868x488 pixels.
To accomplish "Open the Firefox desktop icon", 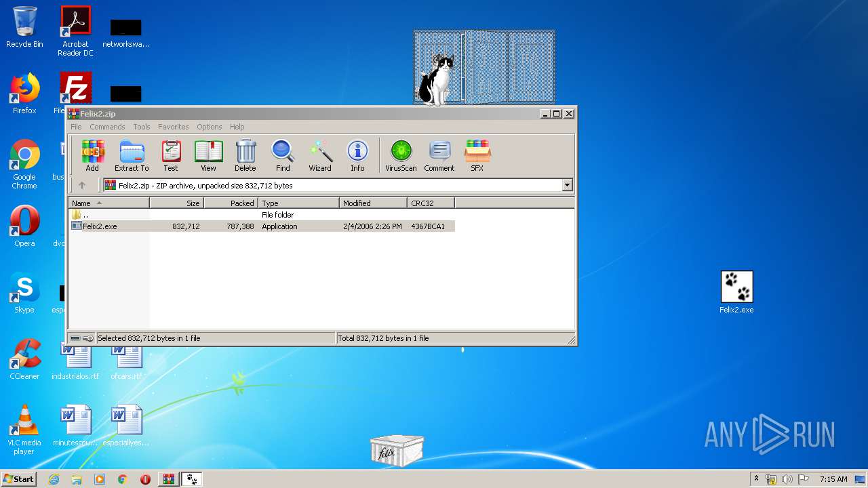I will click(x=24, y=94).
